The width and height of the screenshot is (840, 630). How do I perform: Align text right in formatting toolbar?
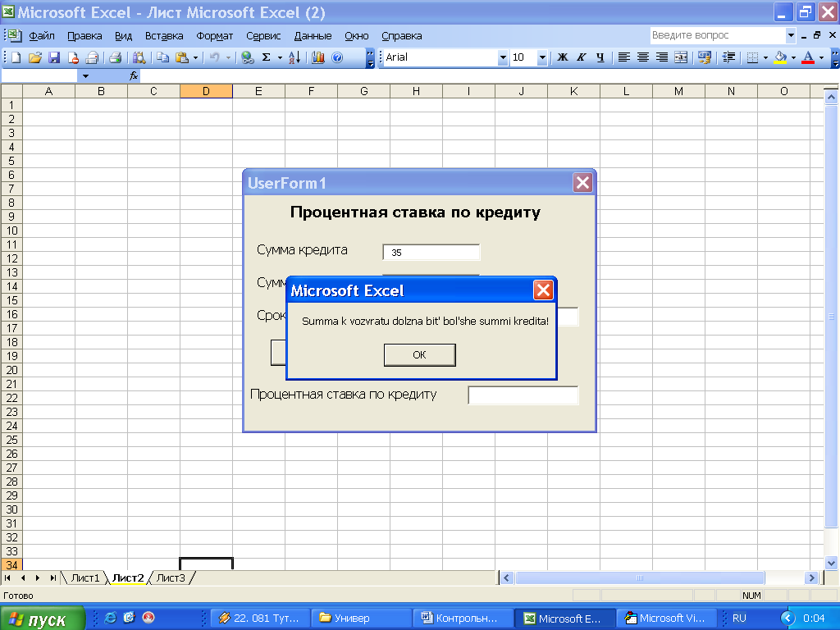(x=662, y=57)
